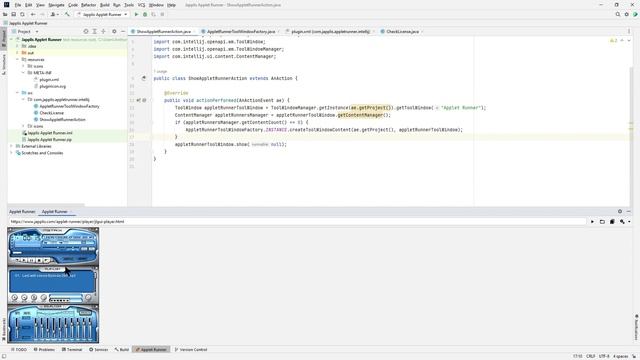Navigate forward with the right arrow icon
The image size is (640, 360).
point(42,14)
